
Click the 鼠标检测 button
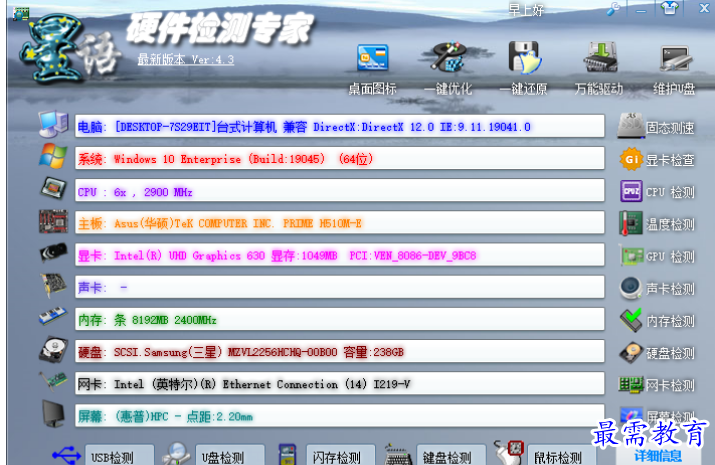click(x=562, y=455)
